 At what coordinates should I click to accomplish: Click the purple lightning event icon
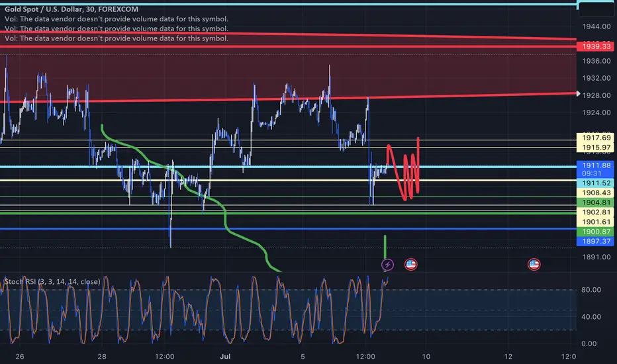tap(387, 265)
